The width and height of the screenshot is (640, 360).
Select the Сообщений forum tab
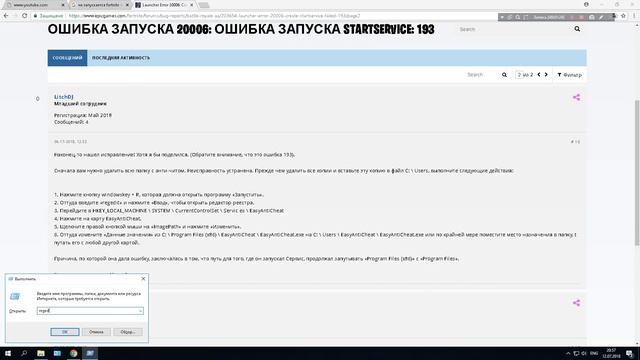click(67, 58)
